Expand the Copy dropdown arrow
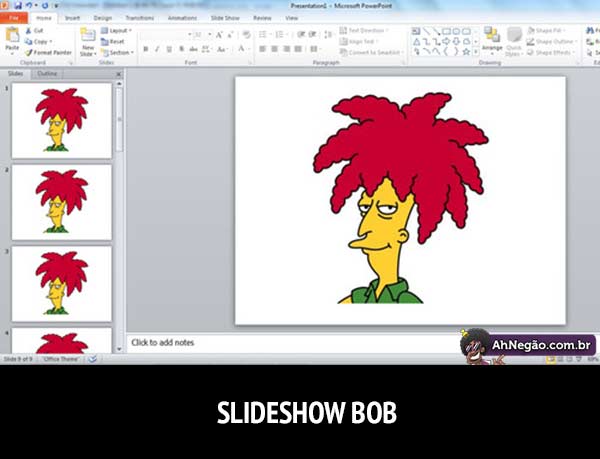Image resolution: width=600 pixels, height=459 pixels. [x=52, y=42]
